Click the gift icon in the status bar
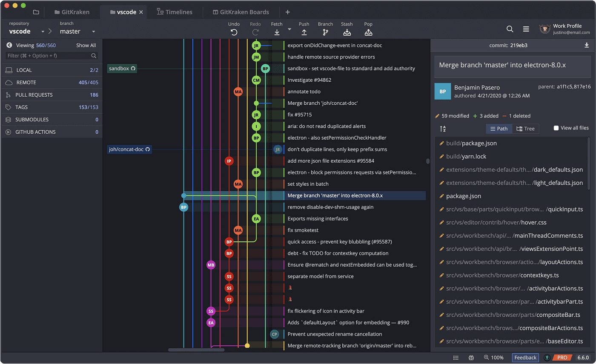 coord(471,358)
